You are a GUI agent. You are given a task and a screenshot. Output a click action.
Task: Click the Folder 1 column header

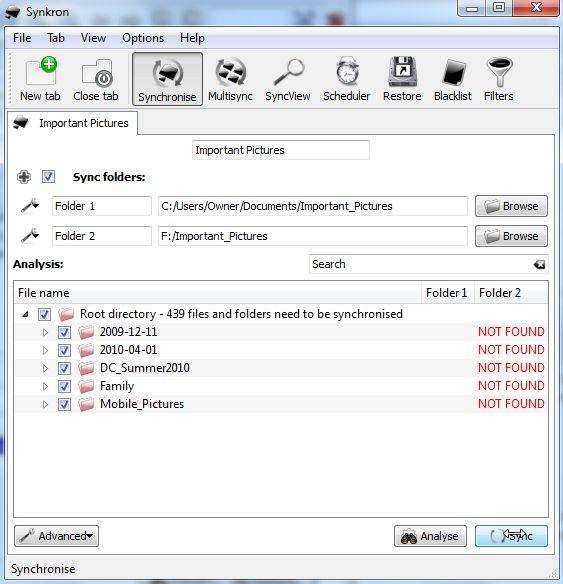click(448, 293)
